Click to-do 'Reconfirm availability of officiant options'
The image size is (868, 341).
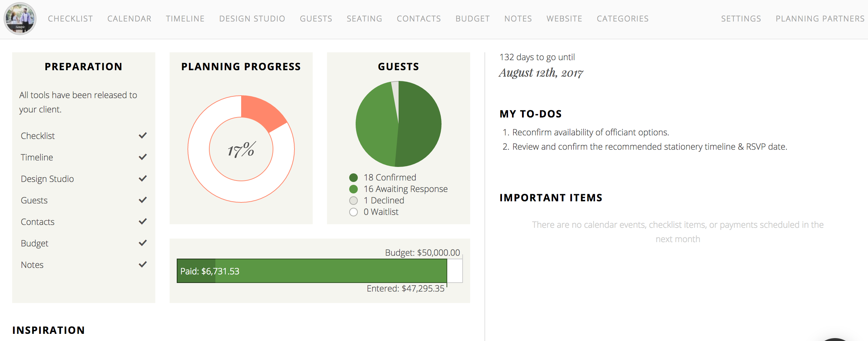[x=591, y=133]
